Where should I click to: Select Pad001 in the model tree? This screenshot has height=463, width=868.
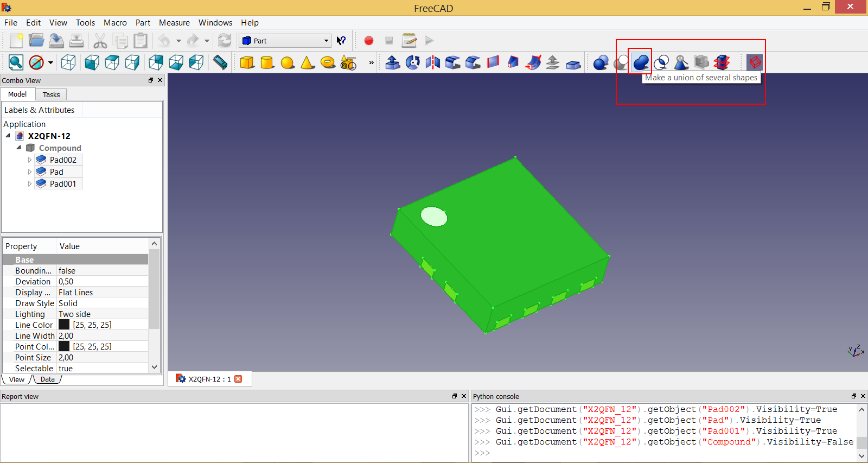[x=62, y=184]
